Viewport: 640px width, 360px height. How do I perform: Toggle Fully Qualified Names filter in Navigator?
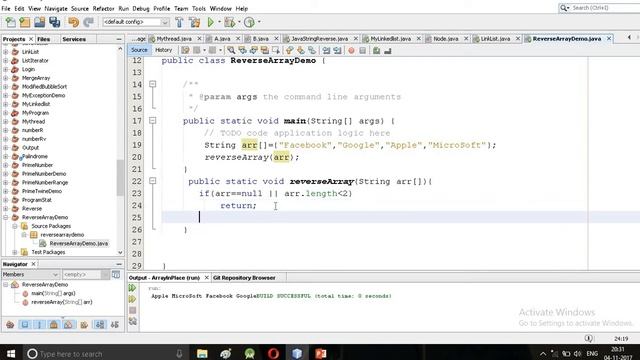[x=84, y=325]
